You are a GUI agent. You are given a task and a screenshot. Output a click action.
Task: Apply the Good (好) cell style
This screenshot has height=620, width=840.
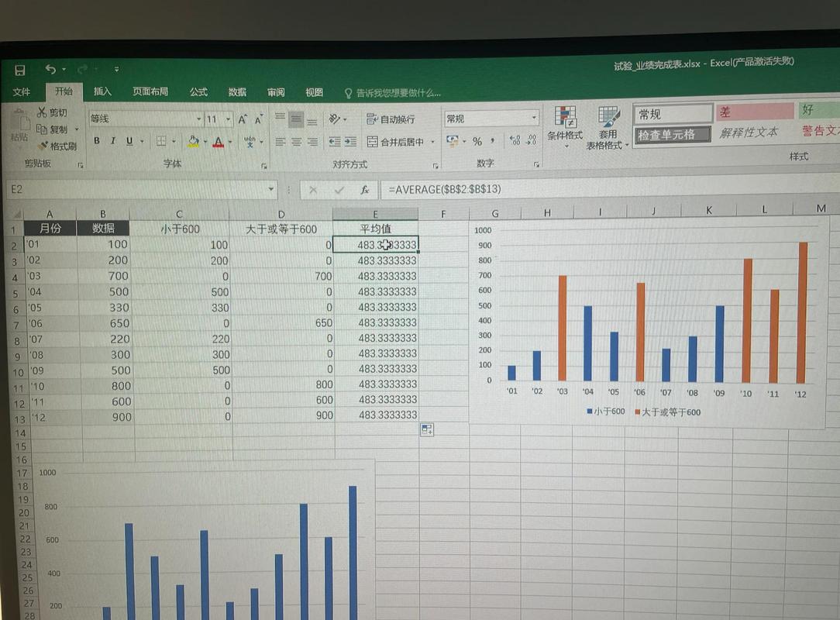point(818,110)
